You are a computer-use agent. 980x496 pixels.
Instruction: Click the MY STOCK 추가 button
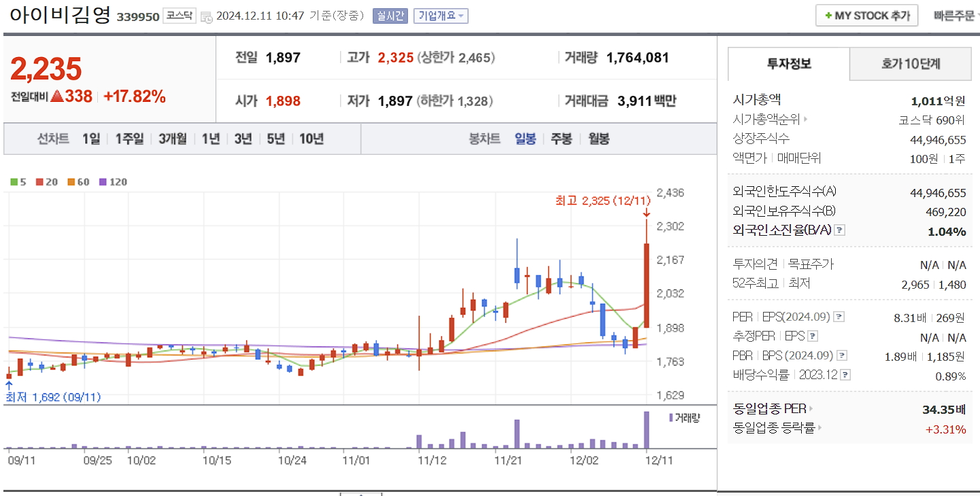(866, 15)
